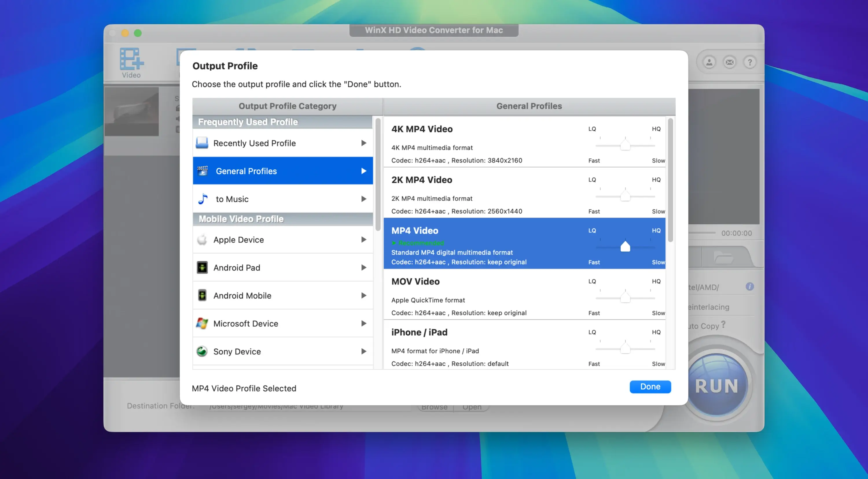
Task: Click the Auto Copy question mark
Action: 723,325
